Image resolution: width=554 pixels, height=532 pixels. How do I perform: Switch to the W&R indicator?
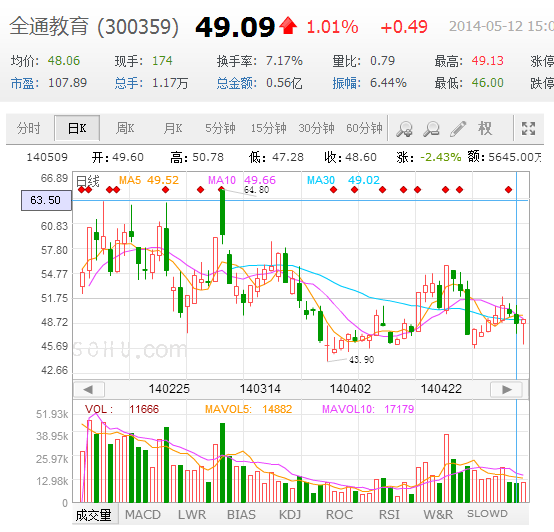(438, 515)
